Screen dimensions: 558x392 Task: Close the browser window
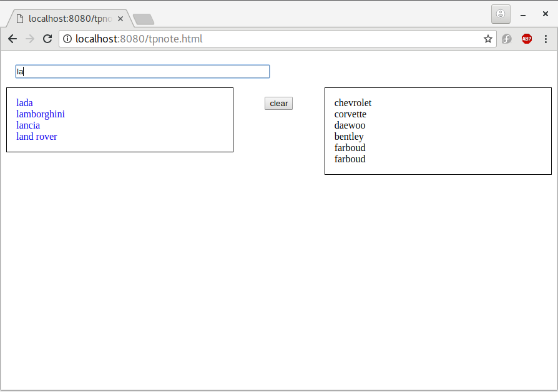pyautogui.click(x=545, y=14)
